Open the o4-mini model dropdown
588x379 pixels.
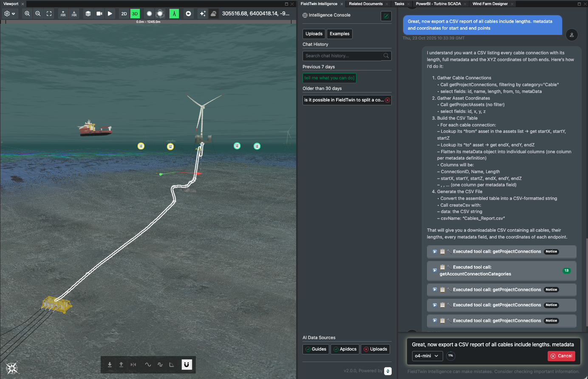point(427,356)
